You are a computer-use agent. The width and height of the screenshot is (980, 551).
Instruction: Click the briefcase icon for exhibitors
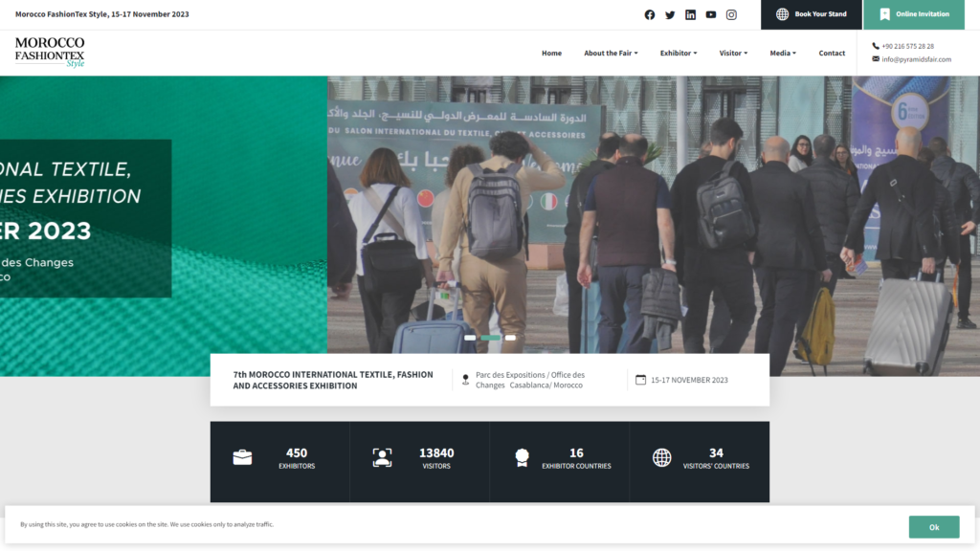pos(242,457)
